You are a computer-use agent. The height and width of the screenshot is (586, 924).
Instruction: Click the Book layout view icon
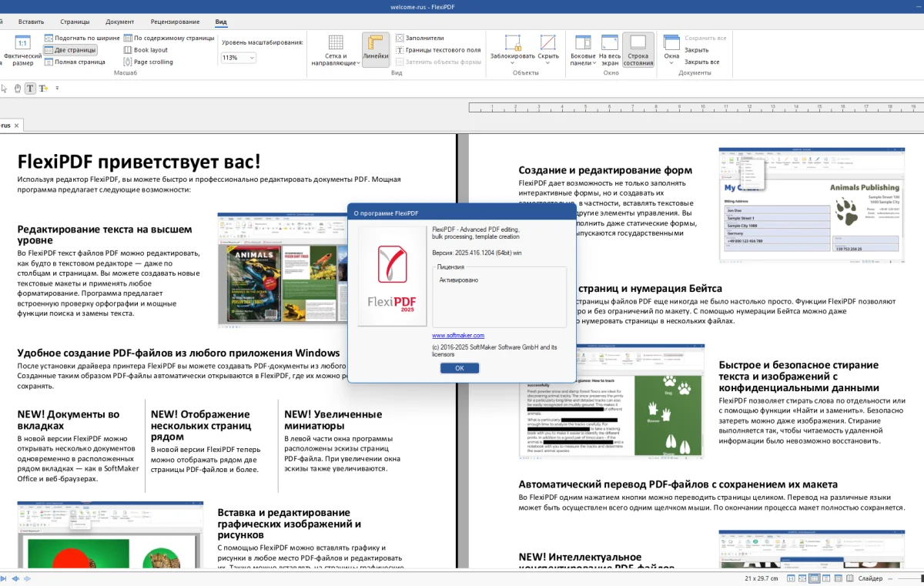tap(145, 50)
